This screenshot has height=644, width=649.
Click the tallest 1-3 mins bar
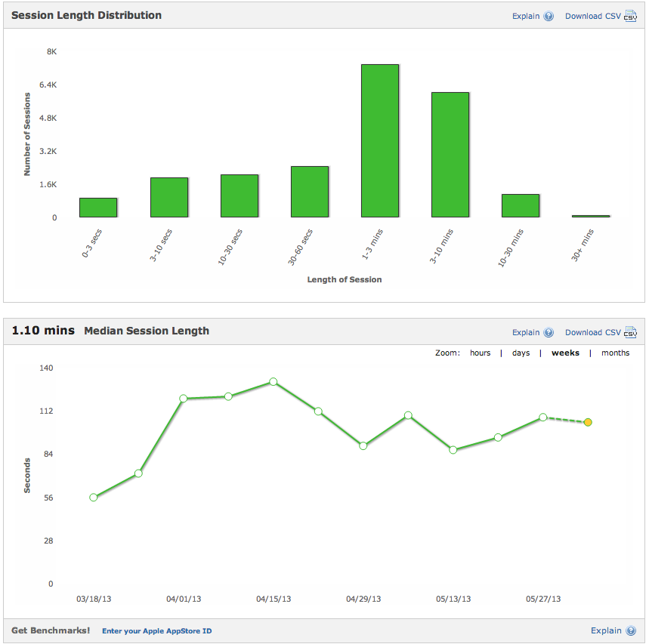(x=380, y=140)
